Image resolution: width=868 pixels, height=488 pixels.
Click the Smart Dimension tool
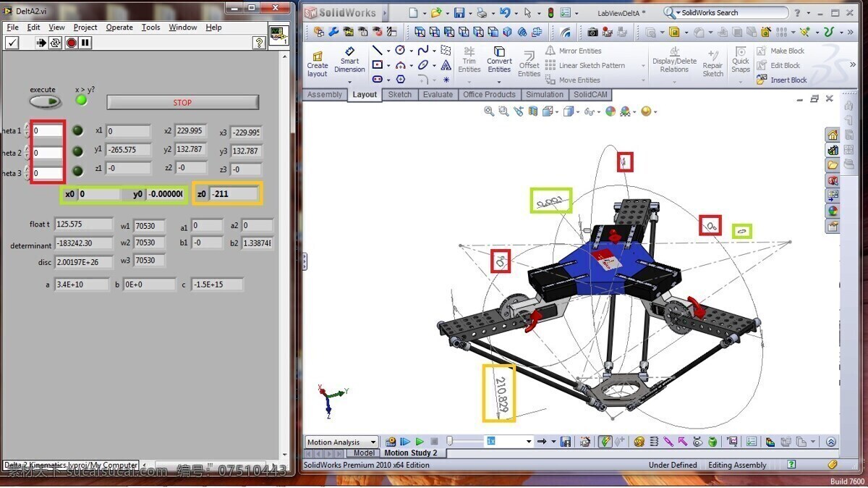click(349, 61)
